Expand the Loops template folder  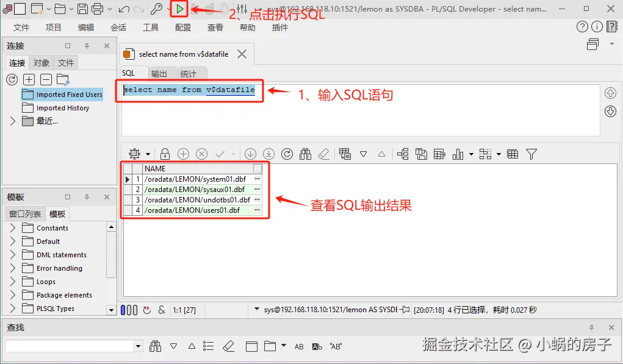coord(12,282)
